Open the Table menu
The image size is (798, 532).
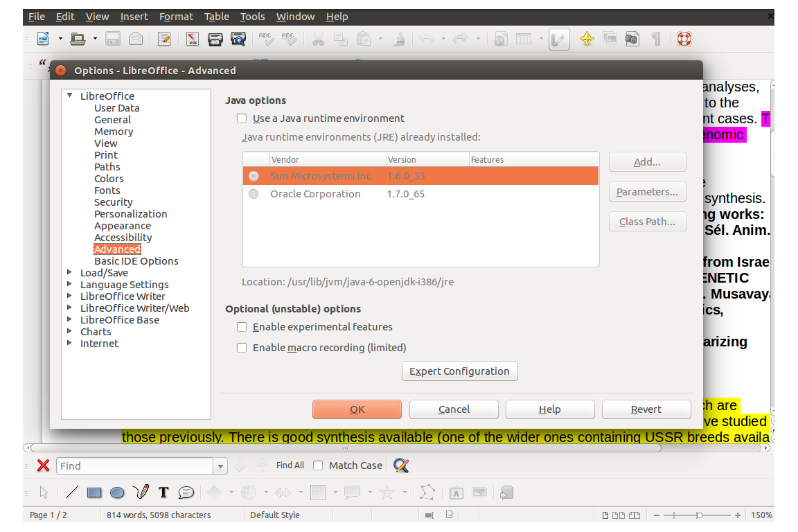coord(217,17)
